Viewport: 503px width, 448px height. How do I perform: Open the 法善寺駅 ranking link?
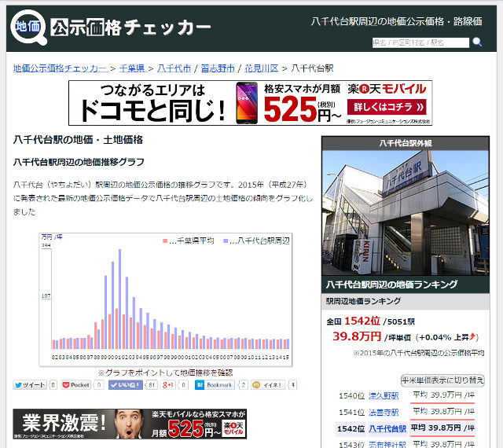384,412
